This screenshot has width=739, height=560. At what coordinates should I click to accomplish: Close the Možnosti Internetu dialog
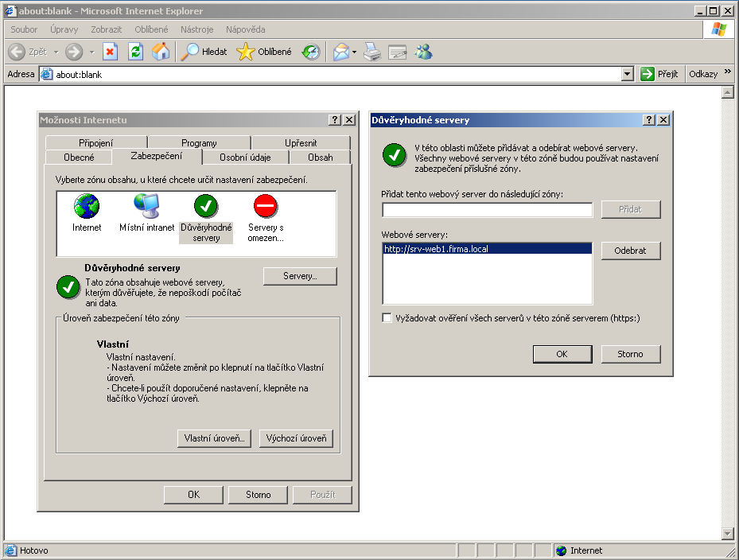point(348,120)
